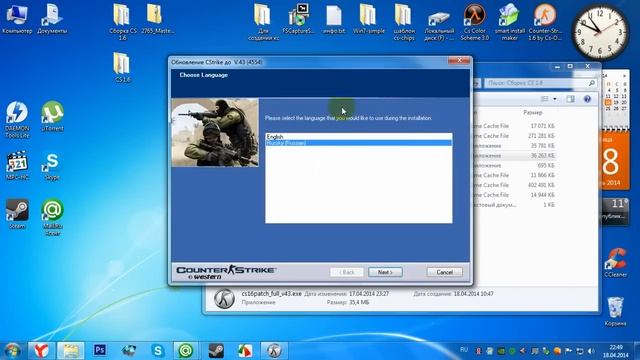Open Photoshop from the taskbar

[x=100, y=350]
